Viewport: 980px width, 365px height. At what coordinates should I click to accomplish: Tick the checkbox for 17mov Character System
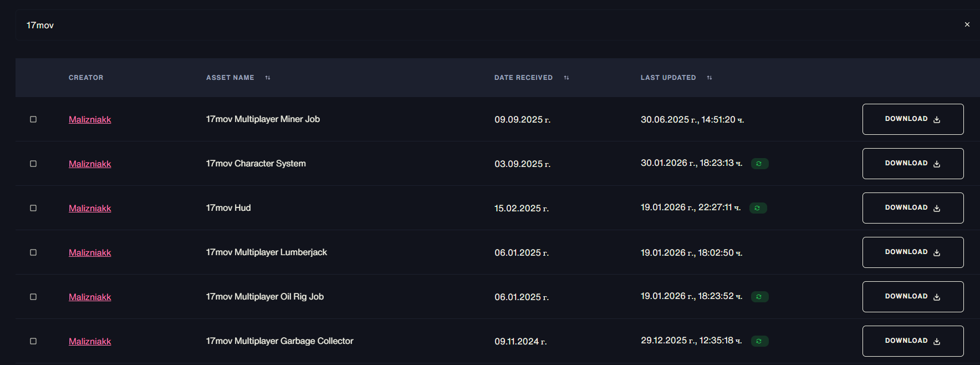[x=33, y=164]
